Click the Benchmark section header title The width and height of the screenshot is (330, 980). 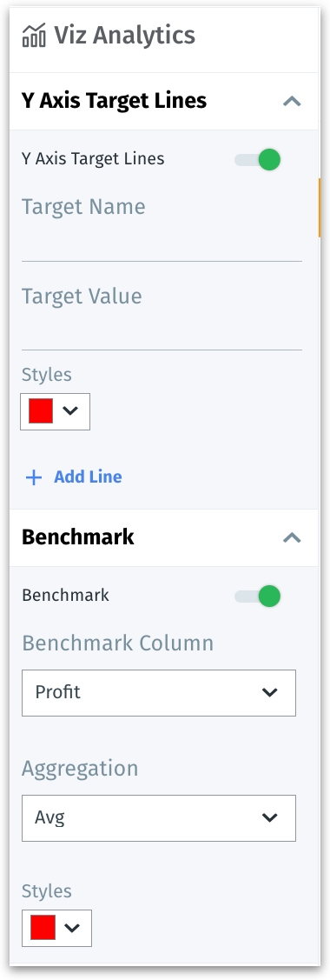pyautogui.click(x=78, y=537)
